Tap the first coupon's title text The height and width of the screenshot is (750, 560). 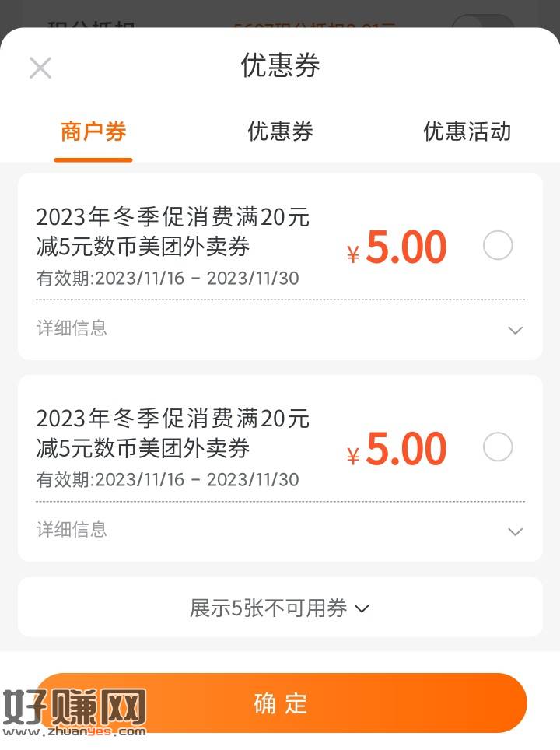(x=173, y=232)
